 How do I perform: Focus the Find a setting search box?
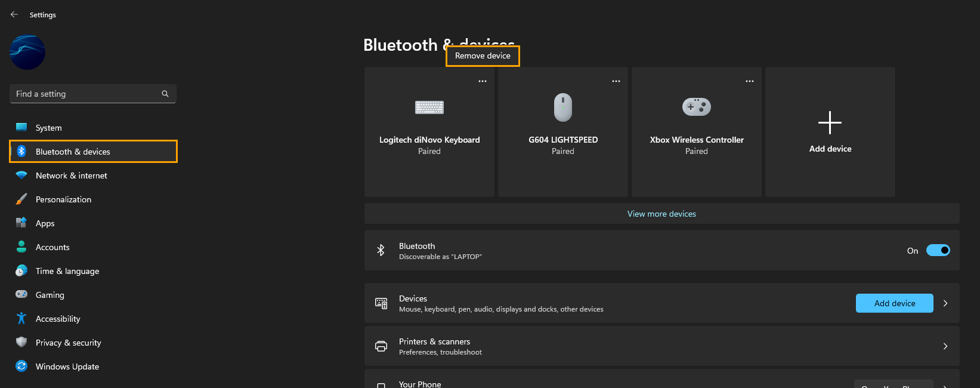[x=93, y=94]
